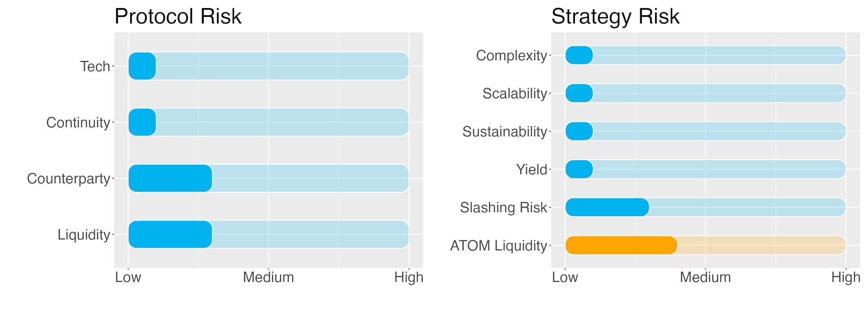868x312 pixels.
Task: Click the Counterparty axis label
Action: [x=68, y=178]
